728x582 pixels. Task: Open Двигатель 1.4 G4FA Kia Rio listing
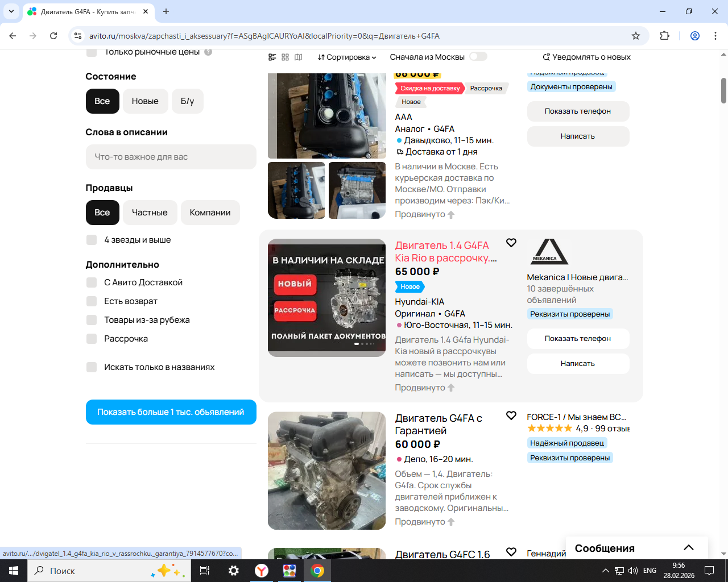(x=446, y=252)
